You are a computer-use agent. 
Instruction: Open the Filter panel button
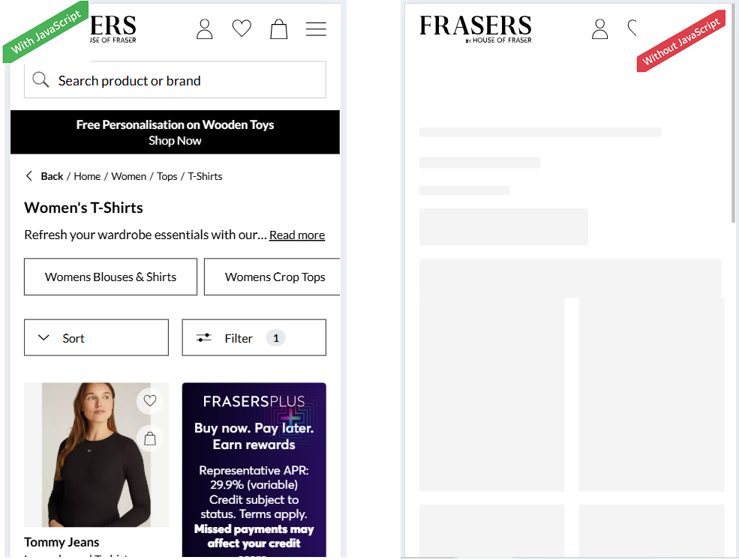tap(254, 337)
